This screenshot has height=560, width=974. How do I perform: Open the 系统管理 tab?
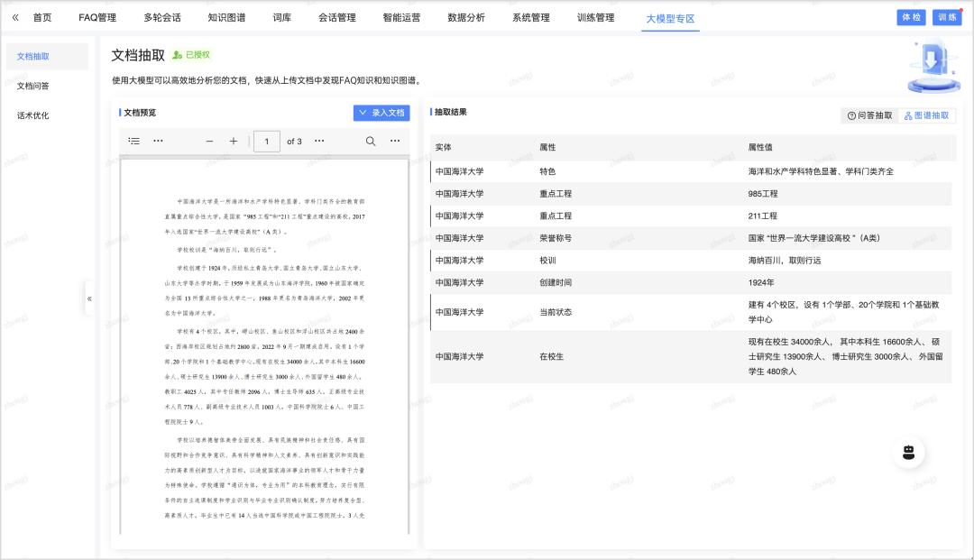531,17
